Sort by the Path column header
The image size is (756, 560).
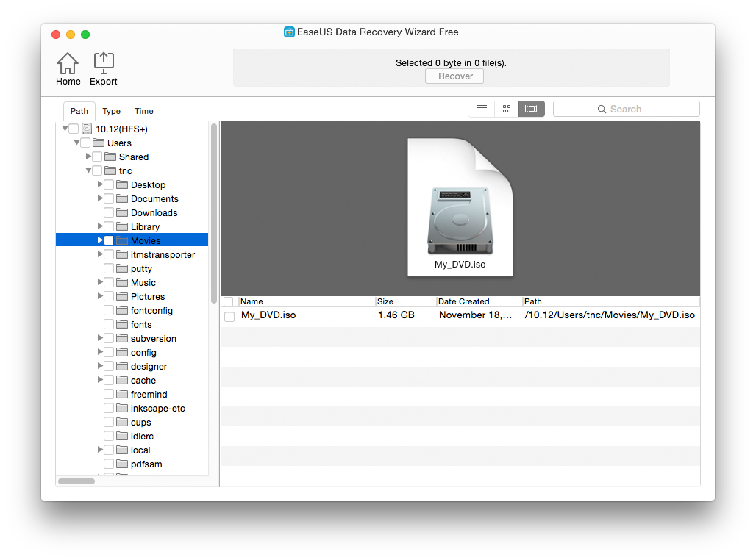pos(611,302)
